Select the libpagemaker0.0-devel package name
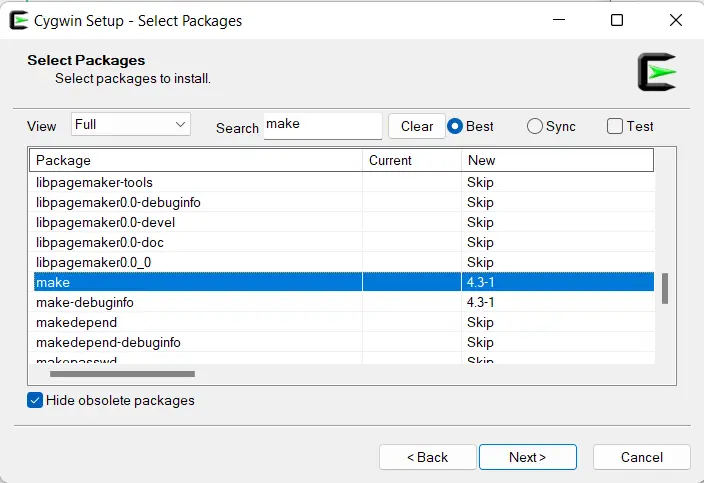The image size is (704, 483). tap(106, 222)
